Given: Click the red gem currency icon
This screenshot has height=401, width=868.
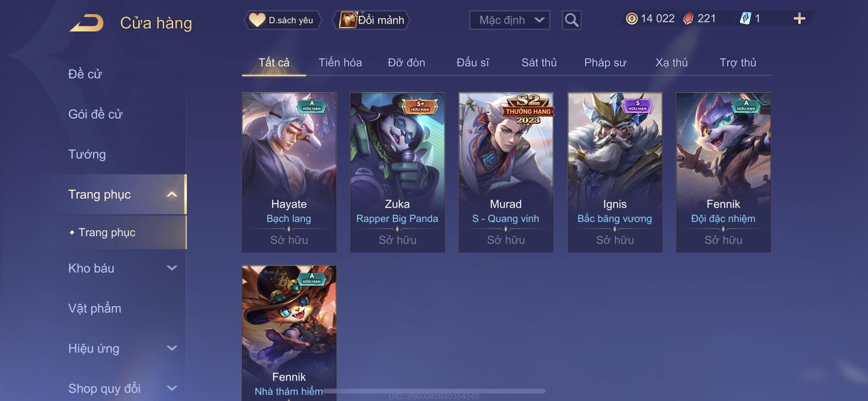Looking at the screenshot, I should coord(688,19).
